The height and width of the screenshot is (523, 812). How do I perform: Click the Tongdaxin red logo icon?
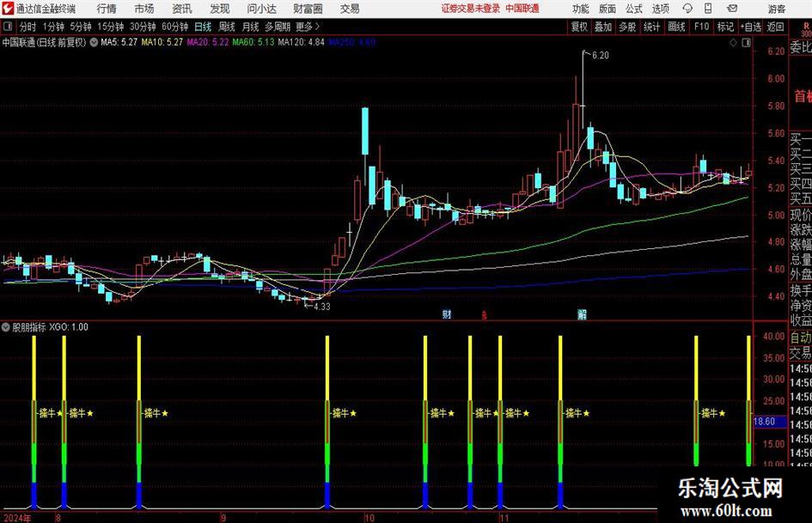coord(8,9)
